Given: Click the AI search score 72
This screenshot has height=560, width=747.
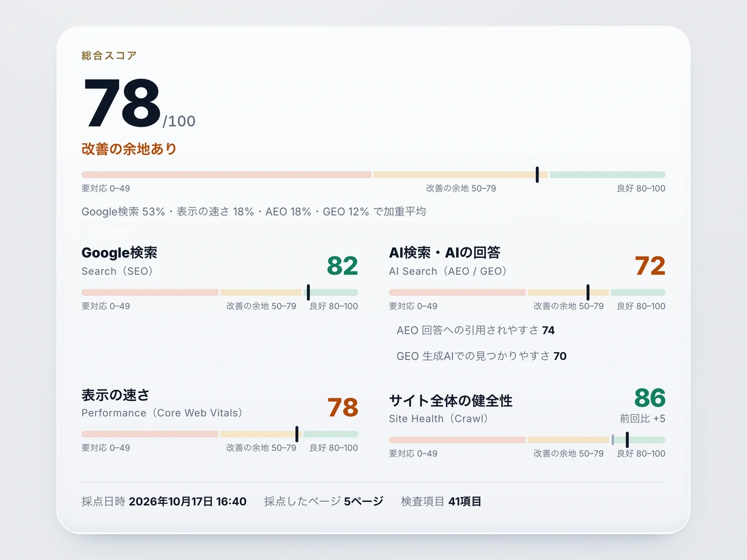Looking at the screenshot, I should click(x=650, y=266).
